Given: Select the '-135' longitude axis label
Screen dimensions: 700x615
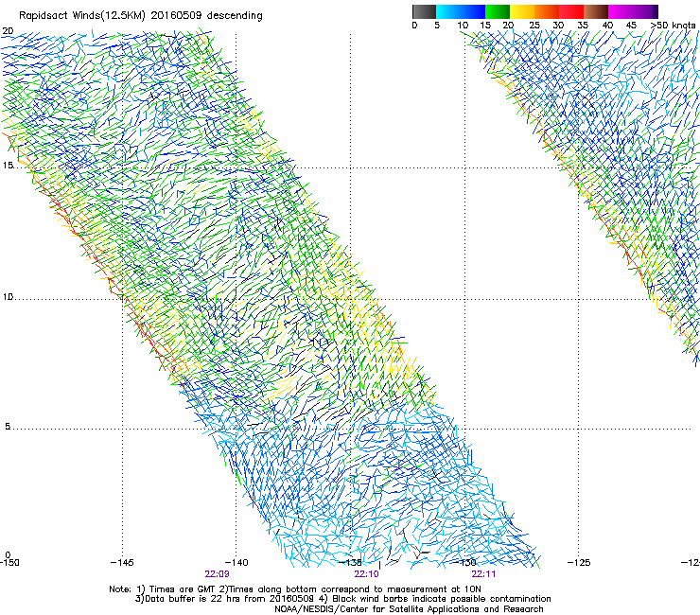Looking at the screenshot, I should (x=350, y=562).
